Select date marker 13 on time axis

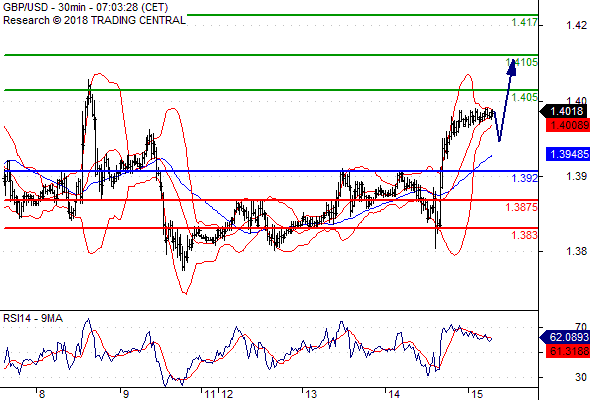311,394
